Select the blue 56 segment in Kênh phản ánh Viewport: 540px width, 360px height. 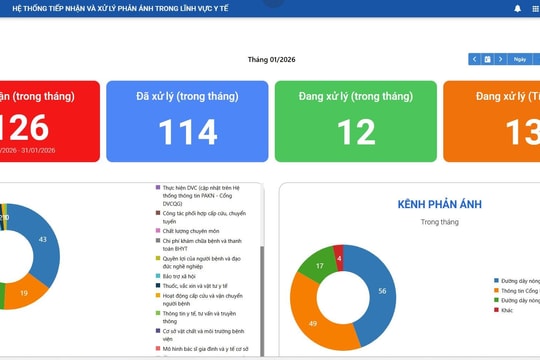pos(382,291)
